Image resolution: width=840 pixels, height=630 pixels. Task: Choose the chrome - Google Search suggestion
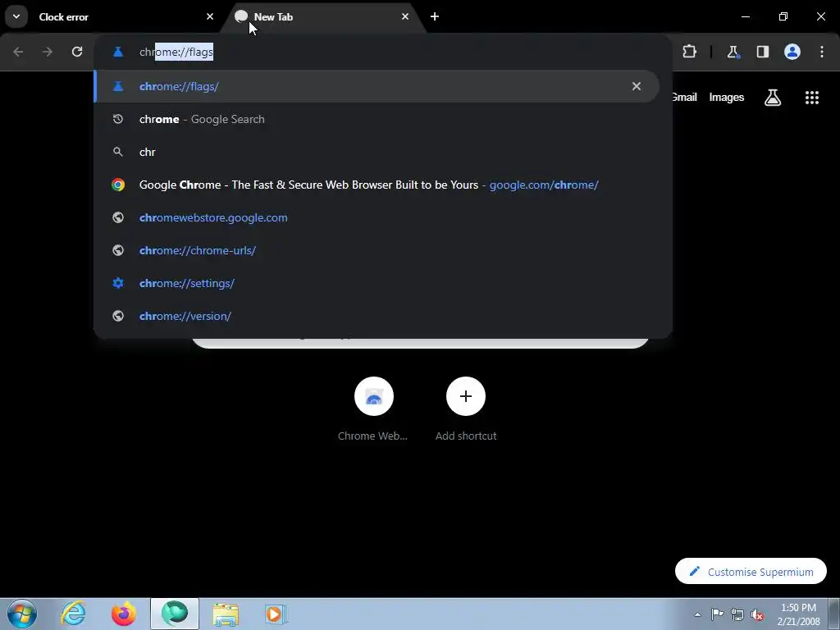(x=376, y=119)
